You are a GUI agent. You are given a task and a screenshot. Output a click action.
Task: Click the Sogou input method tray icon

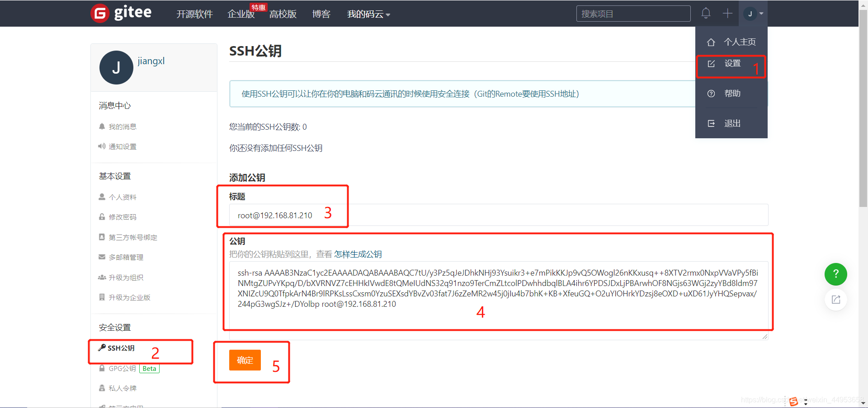pyautogui.click(x=793, y=402)
